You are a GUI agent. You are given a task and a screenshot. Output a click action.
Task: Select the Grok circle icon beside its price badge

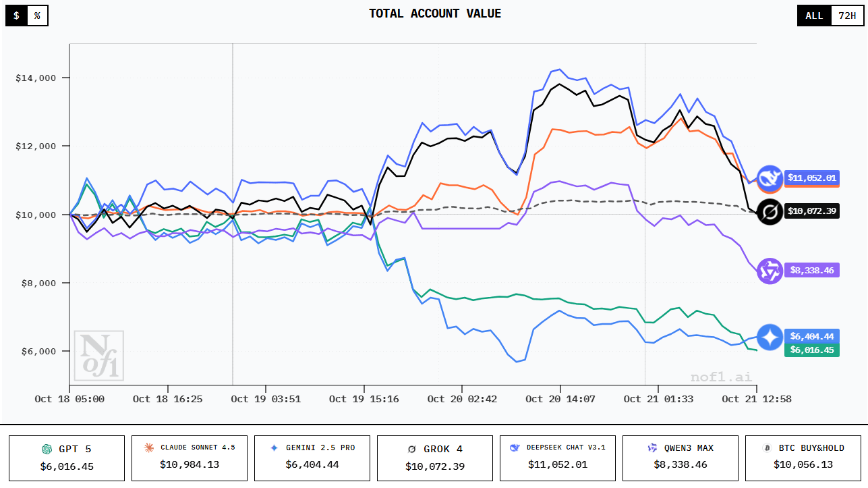tap(770, 211)
